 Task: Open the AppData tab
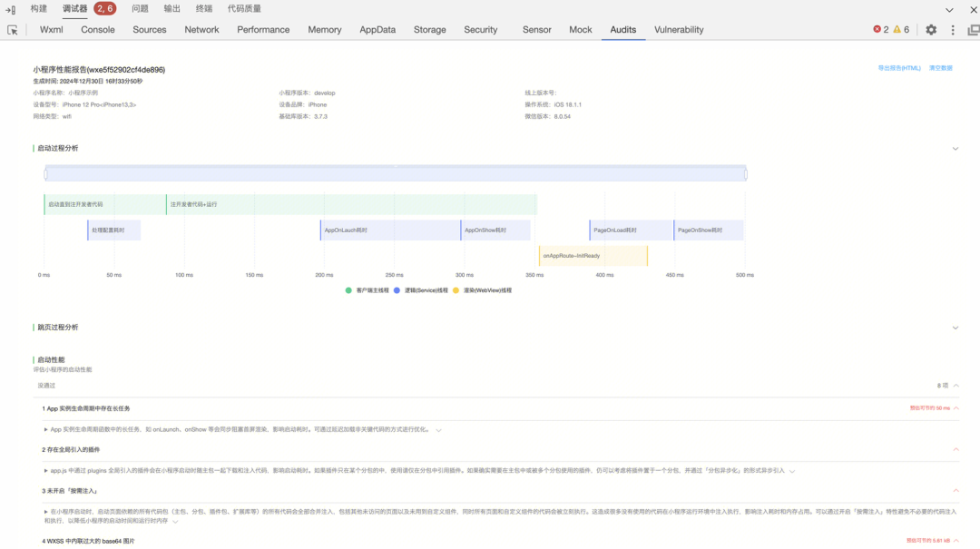pos(377,29)
